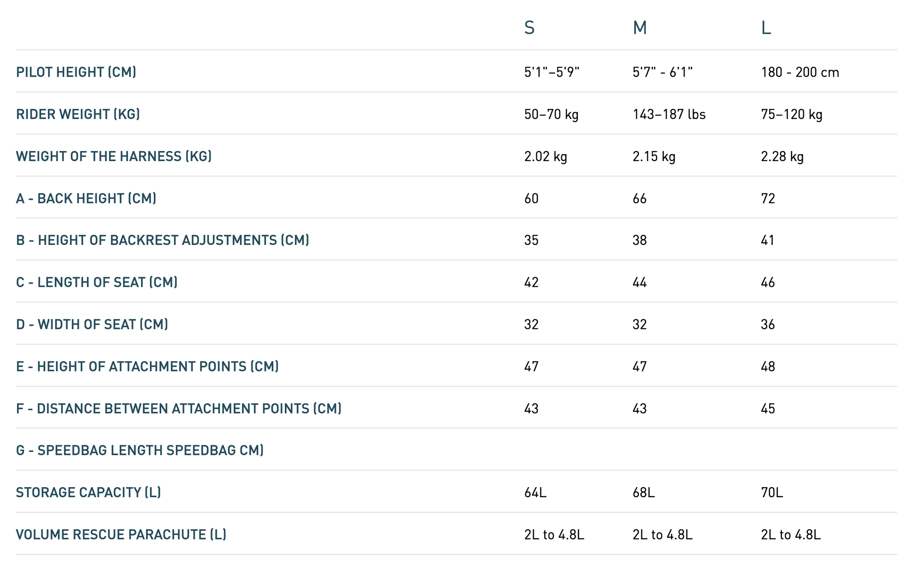Click B - Height of Backrest Adjustments label

click(163, 240)
